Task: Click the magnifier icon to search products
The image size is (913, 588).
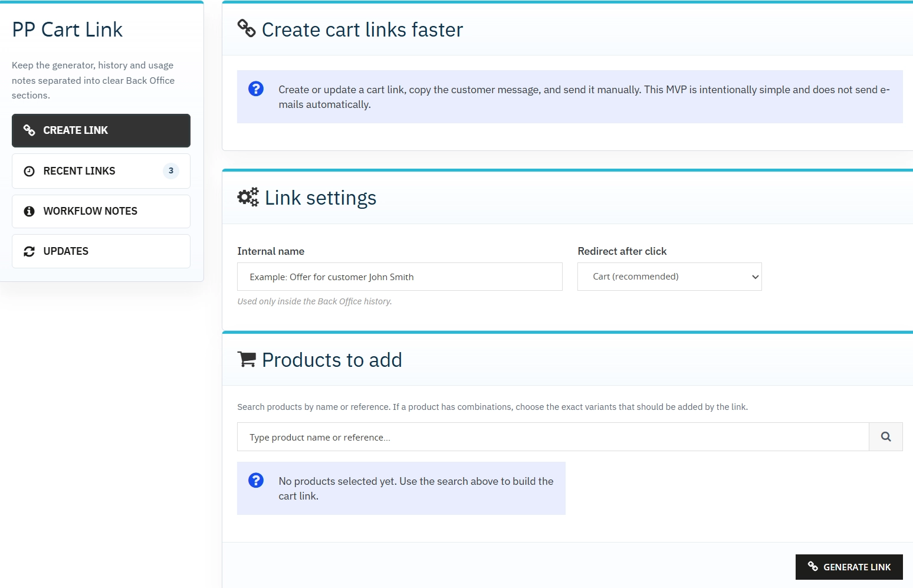Action: (885, 436)
